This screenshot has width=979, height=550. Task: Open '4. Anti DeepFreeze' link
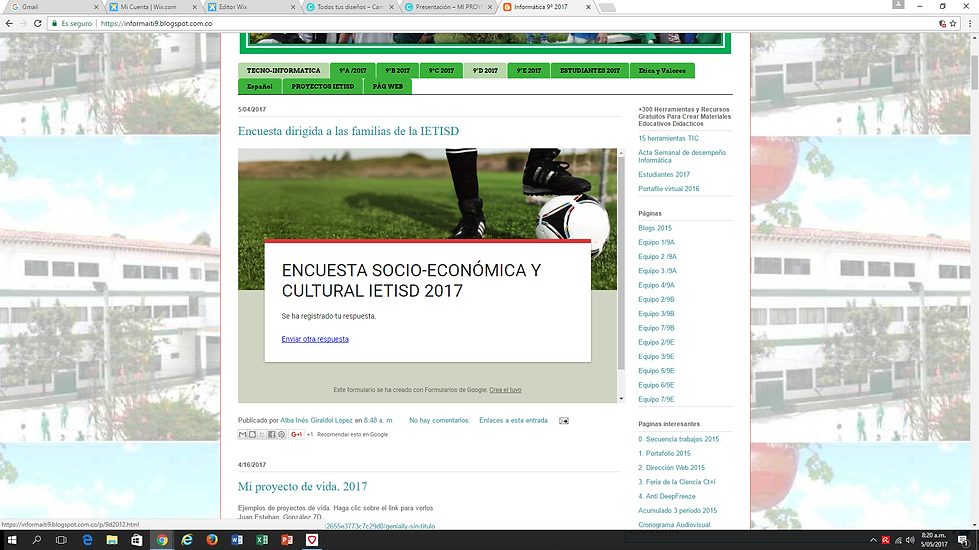667,496
